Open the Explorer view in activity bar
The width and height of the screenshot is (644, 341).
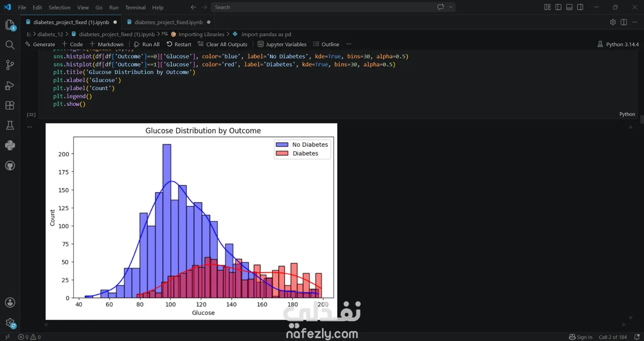pyautogui.click(x=10, y=25)
